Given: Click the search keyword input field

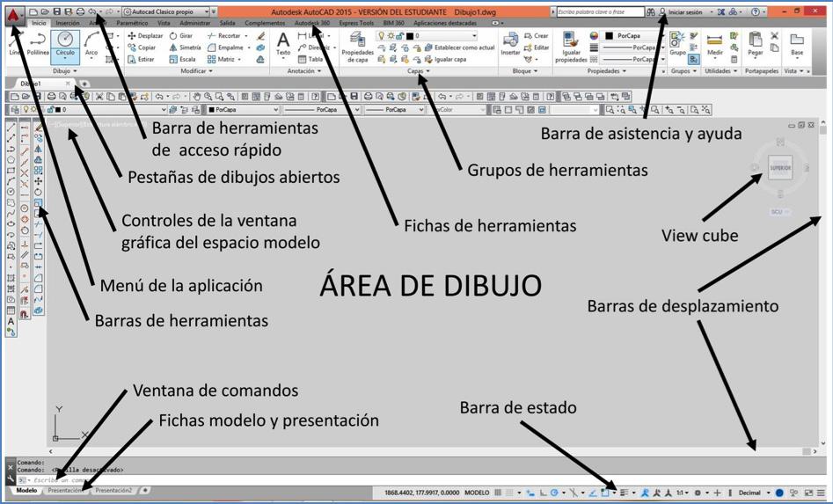Looking at the screenshot, I should (600, 11).
